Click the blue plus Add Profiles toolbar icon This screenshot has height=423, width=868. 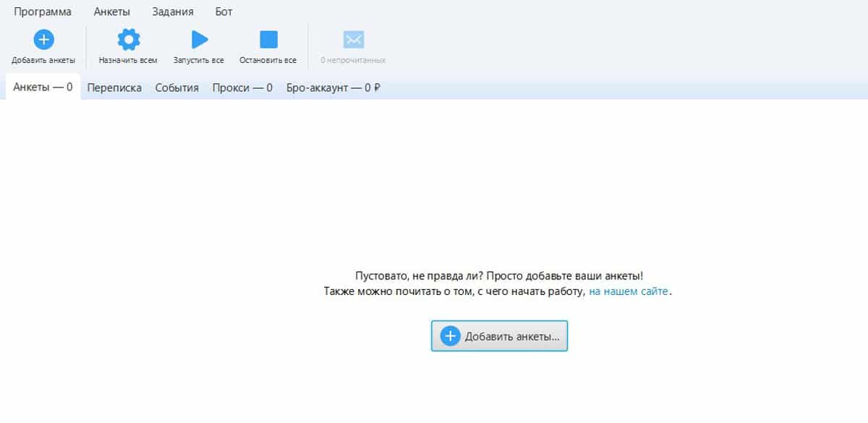[43, 39]
